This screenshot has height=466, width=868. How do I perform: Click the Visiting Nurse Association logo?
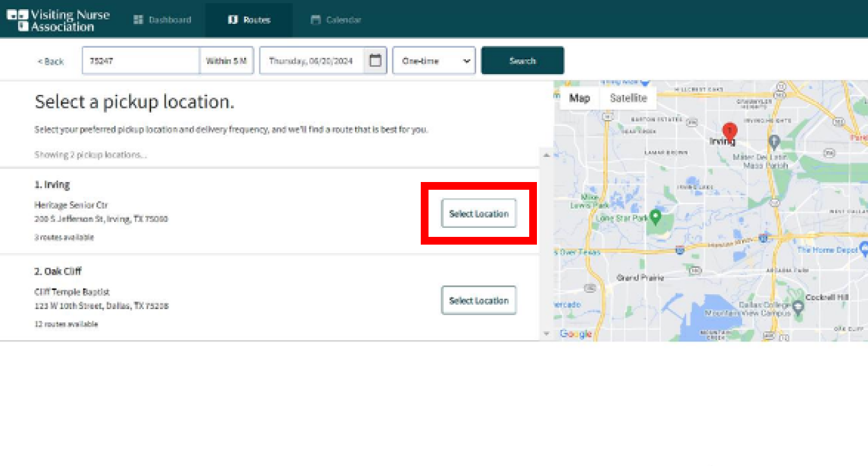point(58,20)
